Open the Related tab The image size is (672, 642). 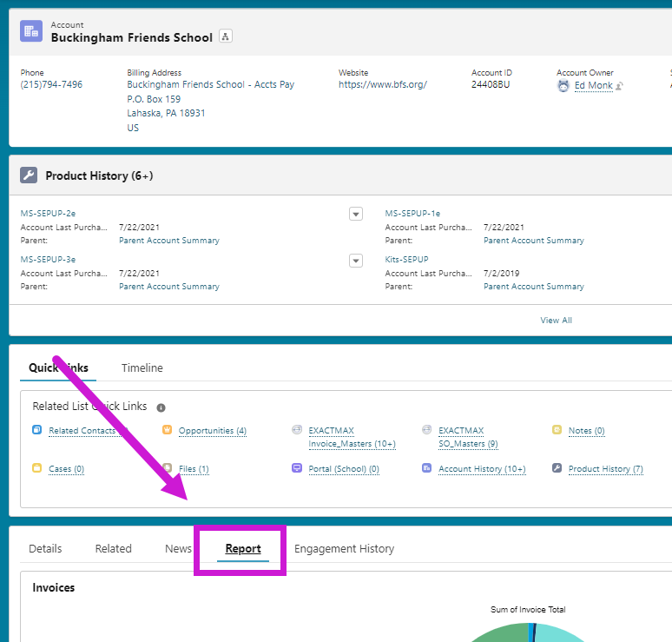(x=113, y=548)
